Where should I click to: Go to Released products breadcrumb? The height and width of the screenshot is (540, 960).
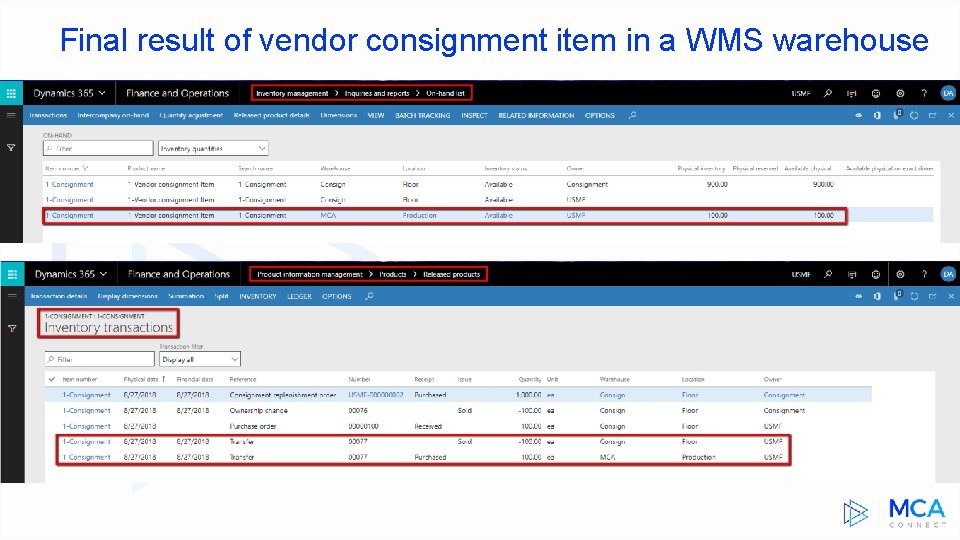(452, 274)
